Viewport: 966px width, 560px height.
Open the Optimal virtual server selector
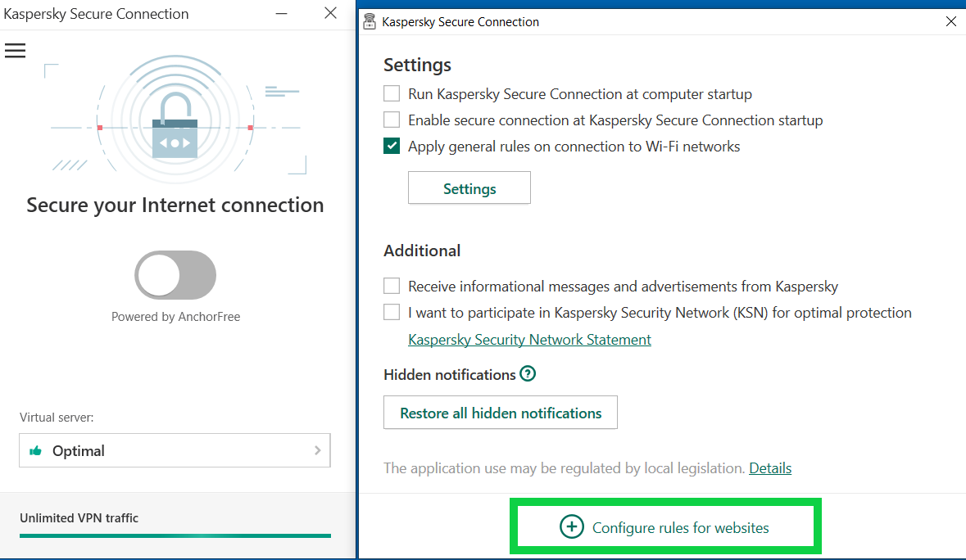click(x=175, y=450)
